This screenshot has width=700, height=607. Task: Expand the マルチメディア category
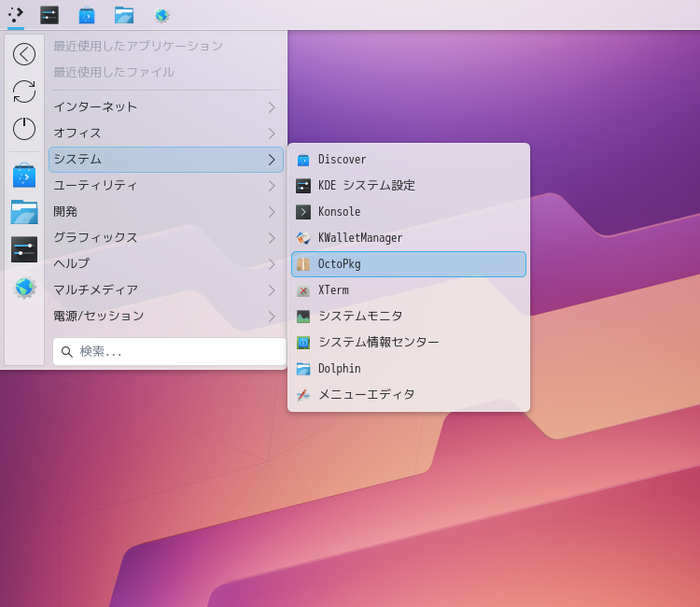[165, 290]
